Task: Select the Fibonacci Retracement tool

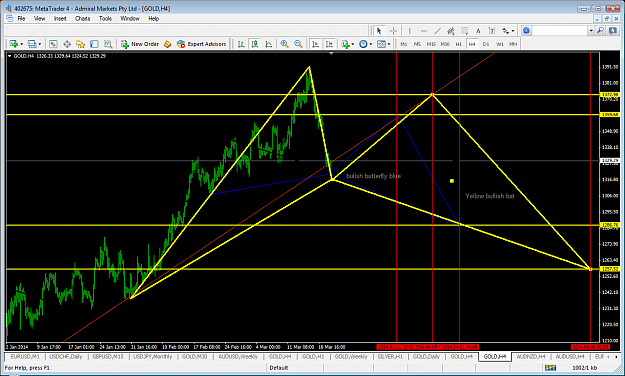Action: point(464,31)
